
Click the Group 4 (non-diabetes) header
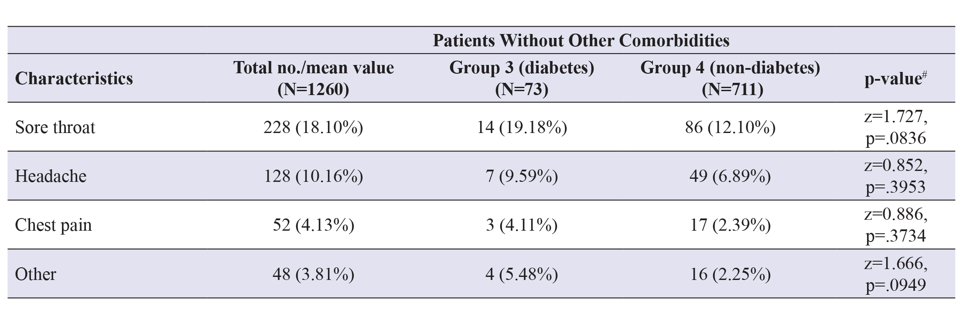[730, 78]
